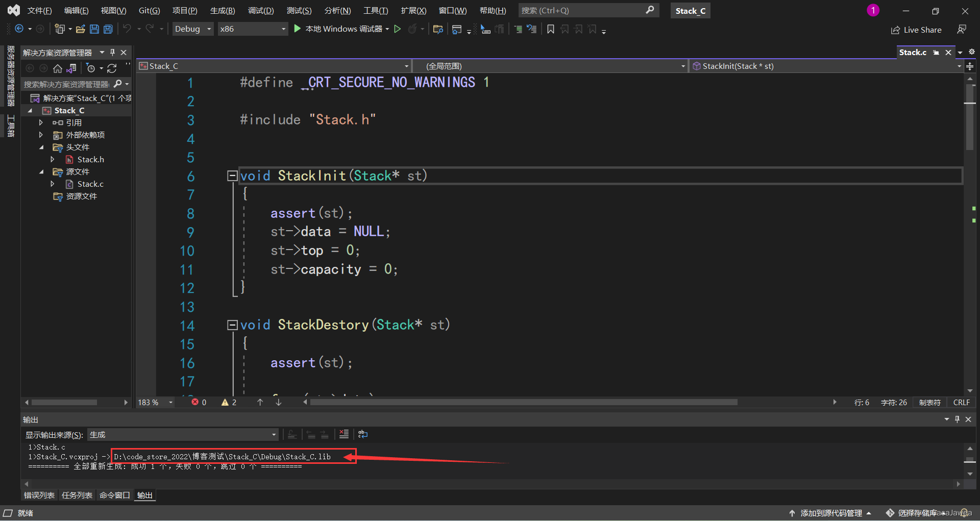Expand the Stack.h file node
The width and height of the screenshot is (980, 521).
click(52, 159)
